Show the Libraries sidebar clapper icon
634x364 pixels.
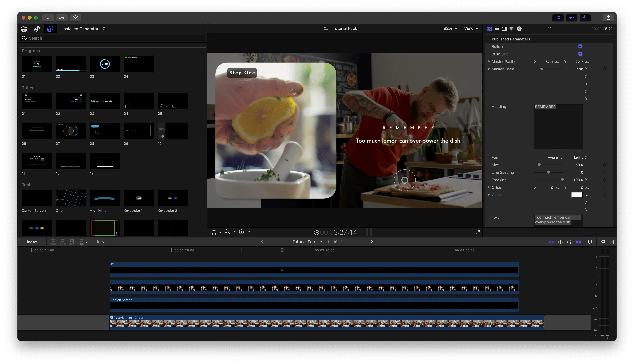point(24,29)
